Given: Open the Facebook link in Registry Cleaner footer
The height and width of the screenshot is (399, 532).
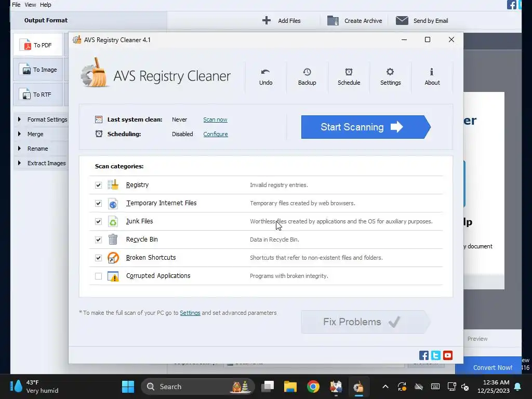Looking at the screenshot, I should pyautogui.click(x=424, y=355).
